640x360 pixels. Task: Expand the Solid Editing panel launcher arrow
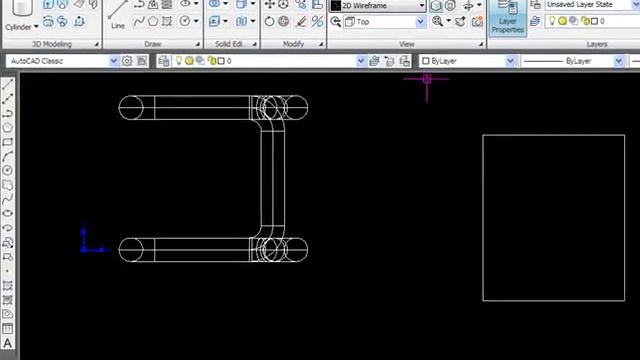[255, 44]
